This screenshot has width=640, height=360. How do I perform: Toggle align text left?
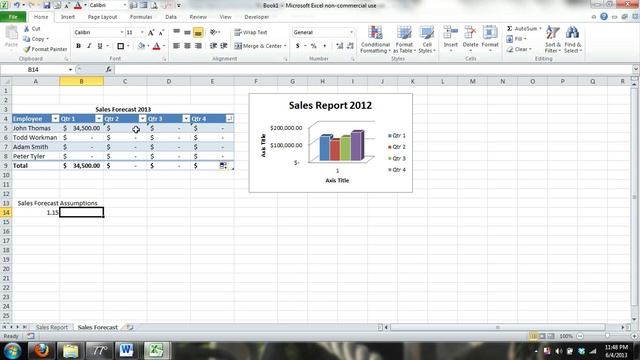[176, 46]
